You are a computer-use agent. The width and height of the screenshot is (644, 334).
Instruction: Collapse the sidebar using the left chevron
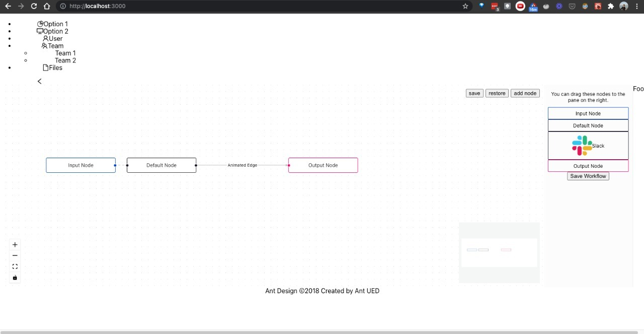click(39, 81)
